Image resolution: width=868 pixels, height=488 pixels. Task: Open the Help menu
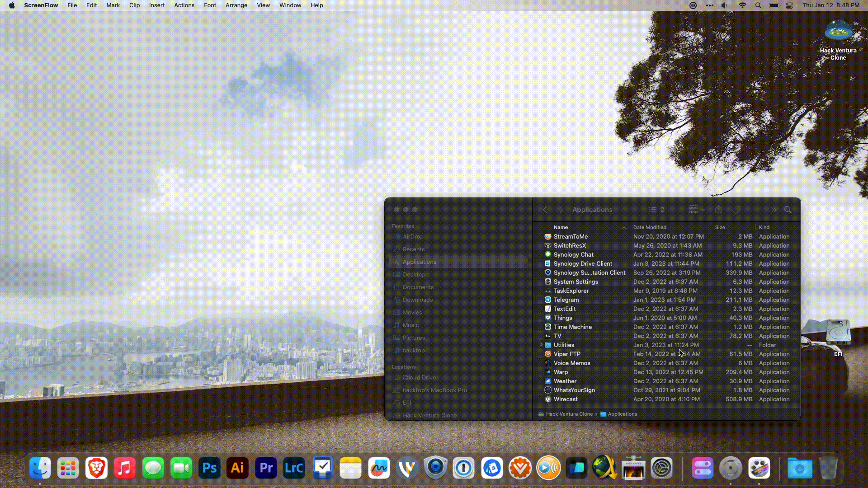pyautogui.click(x=316, y=5)
